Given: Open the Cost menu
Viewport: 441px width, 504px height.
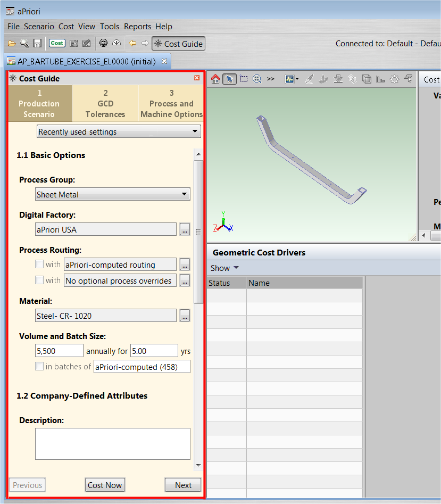Looking at the screenshot, I should coord(66,27).
